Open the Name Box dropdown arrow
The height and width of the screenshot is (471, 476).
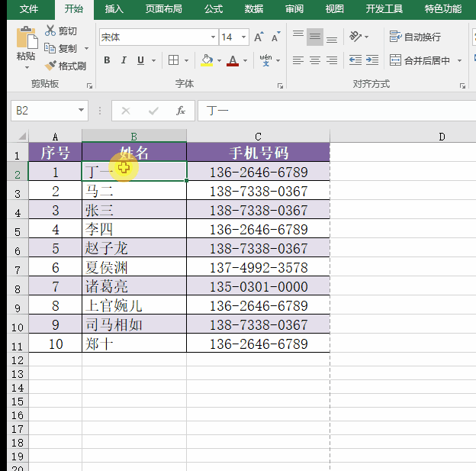click(81, 110)
